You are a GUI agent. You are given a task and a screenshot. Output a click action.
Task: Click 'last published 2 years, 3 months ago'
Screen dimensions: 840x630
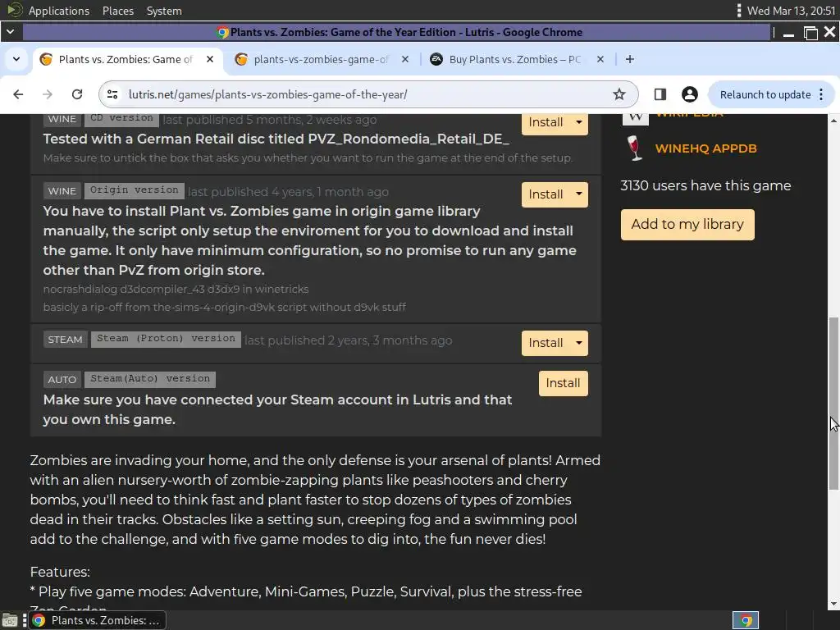pos(348,340)
